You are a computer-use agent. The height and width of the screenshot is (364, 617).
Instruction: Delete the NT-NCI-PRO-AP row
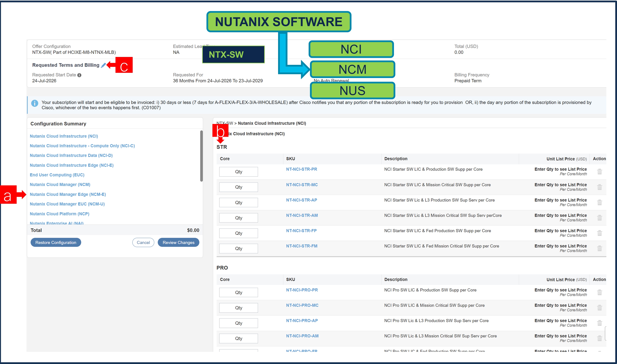pyautogui.click(x=599, y=323)
